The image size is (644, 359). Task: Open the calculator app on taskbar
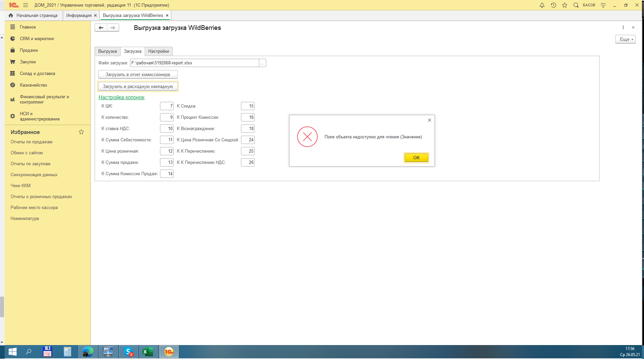pos(67,352)
